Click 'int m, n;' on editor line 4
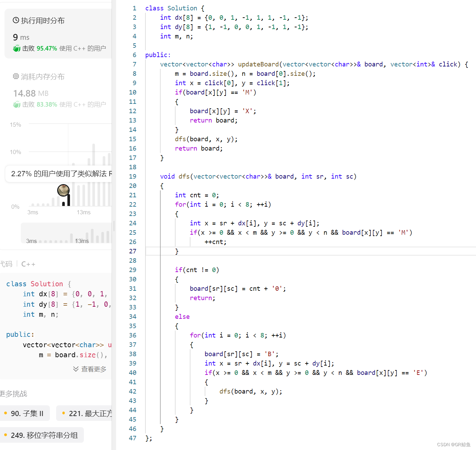 tap(177, 36)
